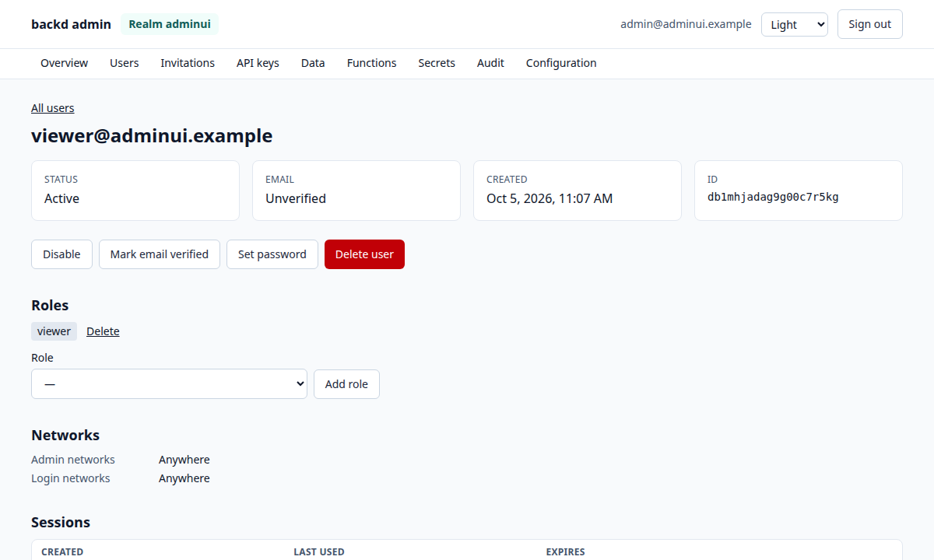Click the Roles heading

coord(50,305)
